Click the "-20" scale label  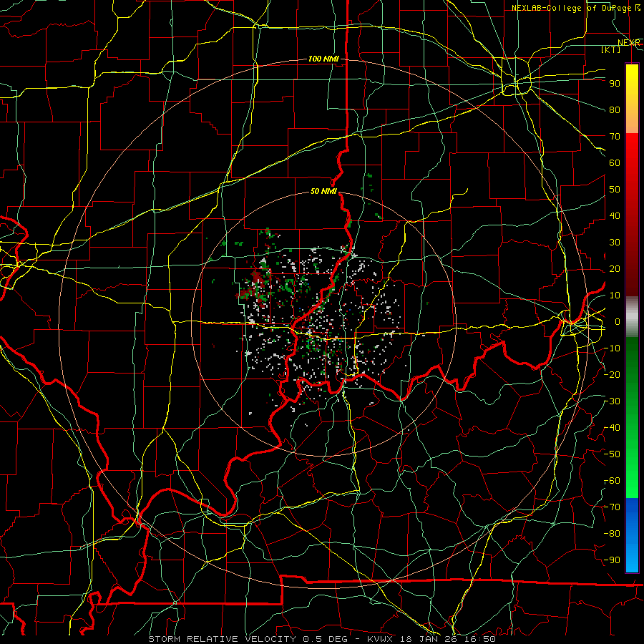[612, 374]
